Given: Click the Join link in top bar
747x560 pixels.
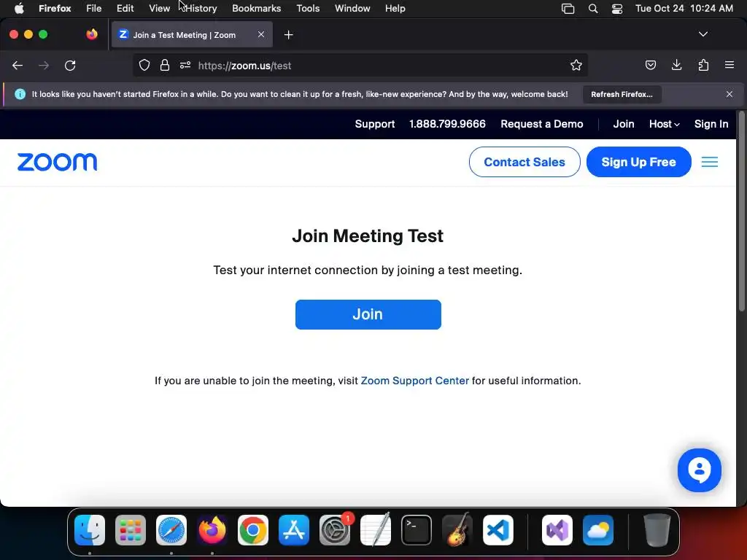Looking at the screenshot, I should pos(624,124).
